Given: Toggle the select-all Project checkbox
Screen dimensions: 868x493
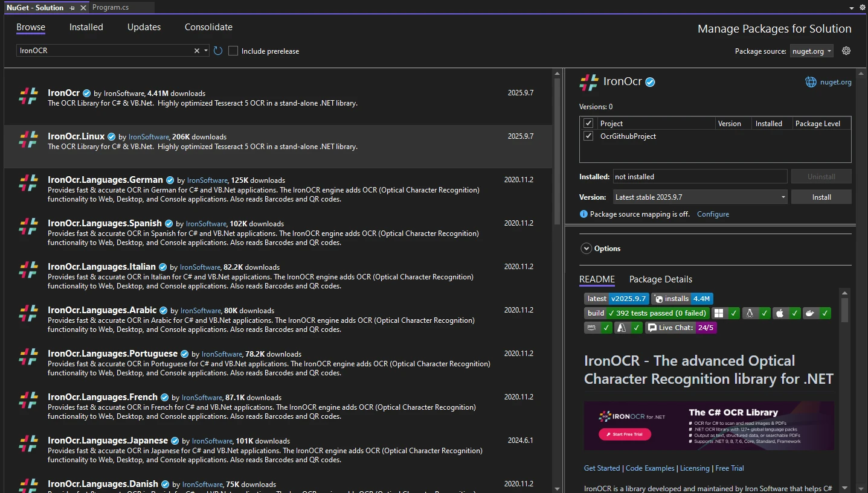Looking at the screenshot, I should tap(588, 123).
